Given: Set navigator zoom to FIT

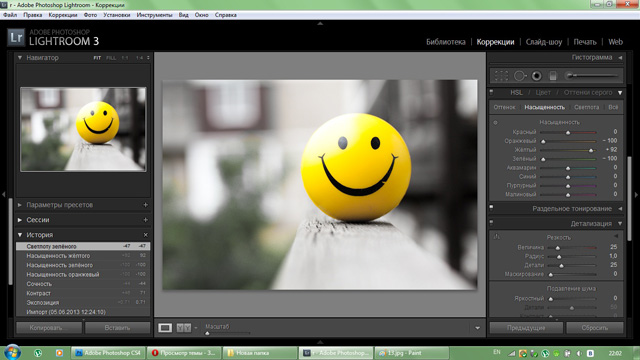Looking at the screenshot, I should [97, 58].
